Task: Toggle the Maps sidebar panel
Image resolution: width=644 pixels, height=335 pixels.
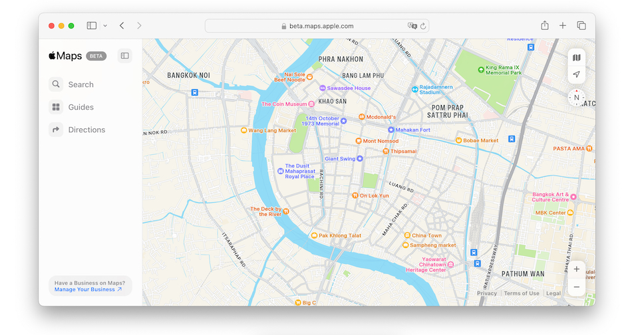Action: coord(124,56)
